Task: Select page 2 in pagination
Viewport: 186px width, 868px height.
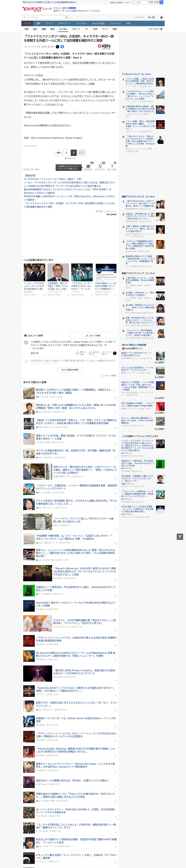Action: [x=74, y=153]
